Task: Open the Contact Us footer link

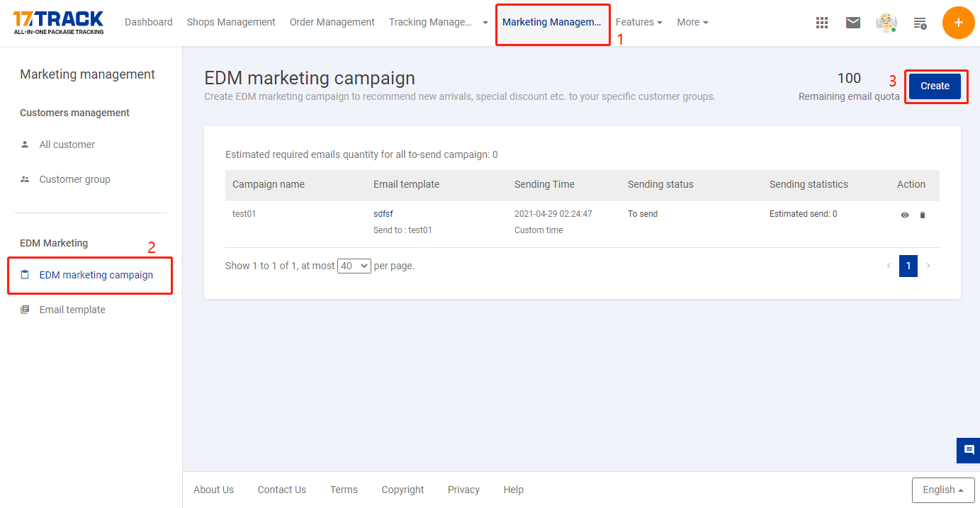Action: coord(282,490)
